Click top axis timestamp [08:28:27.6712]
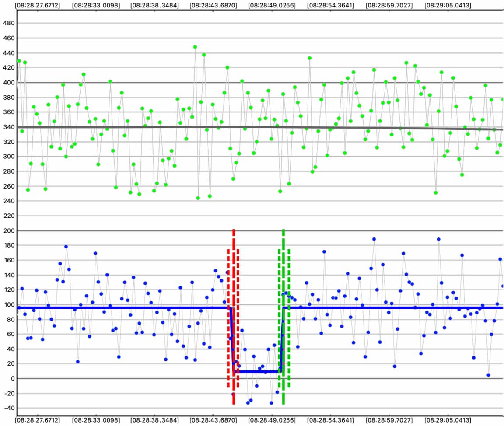 pyautogui.click(x=38, y=5)
